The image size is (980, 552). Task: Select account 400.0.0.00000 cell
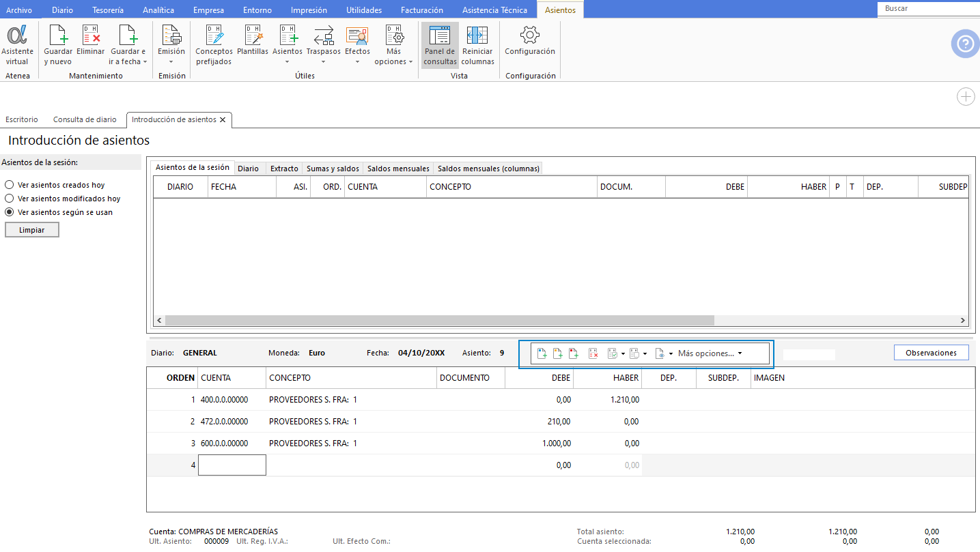[x=232, y=400]
